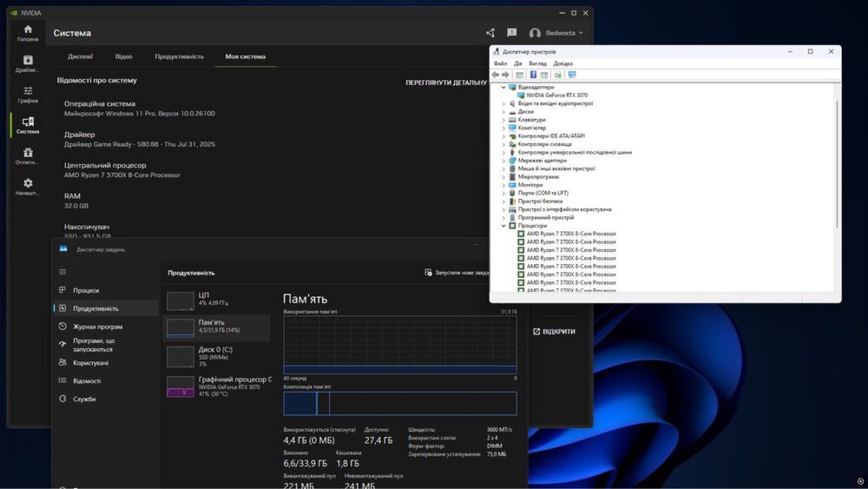Screen dimensions: 868x489
Task: Select Пристрої безпеки tree row
Action: [x=540, y=202]
